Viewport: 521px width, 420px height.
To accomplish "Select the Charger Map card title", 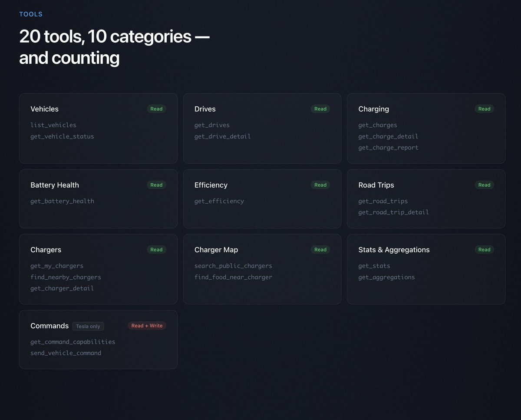I will pyautogui.click(x=216, y=250).
